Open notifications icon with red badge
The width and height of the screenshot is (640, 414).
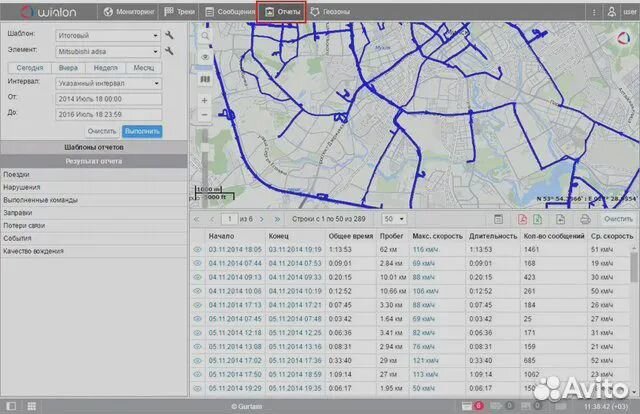coord(472,406)
